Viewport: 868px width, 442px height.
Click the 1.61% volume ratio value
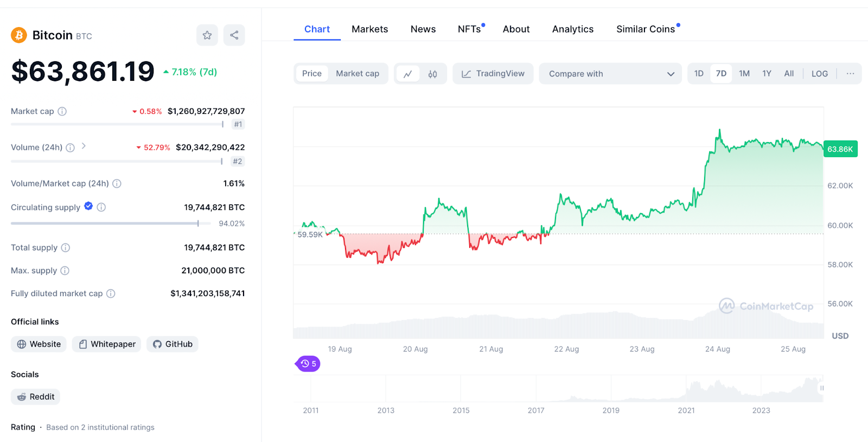234,183
